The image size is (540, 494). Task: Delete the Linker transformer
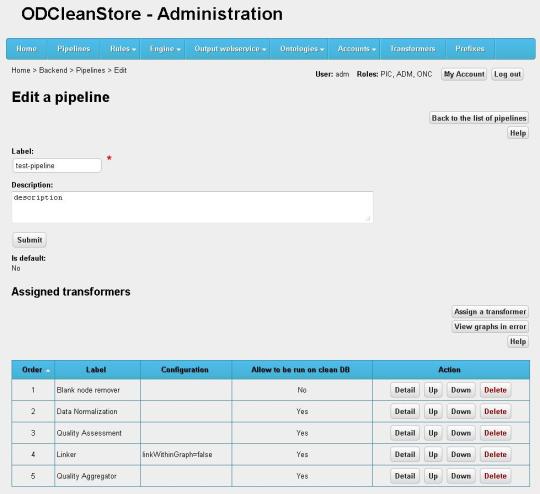point(495,455)
